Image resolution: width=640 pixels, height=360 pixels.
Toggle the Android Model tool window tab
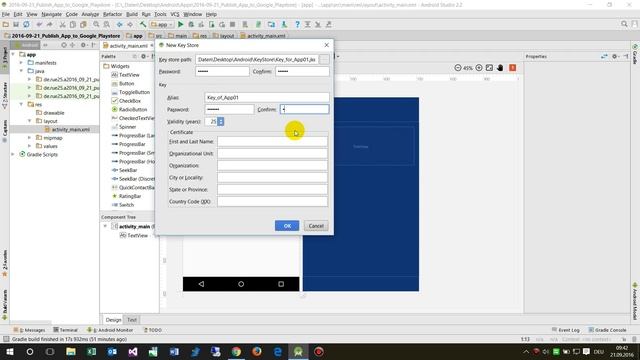point(635,302)
